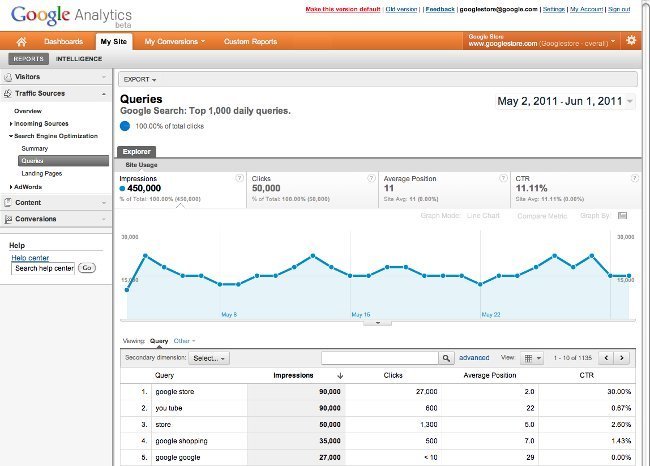The image size is (650, 466).
Task: Go to the next page of table results
Action: (x=622, y=357)
